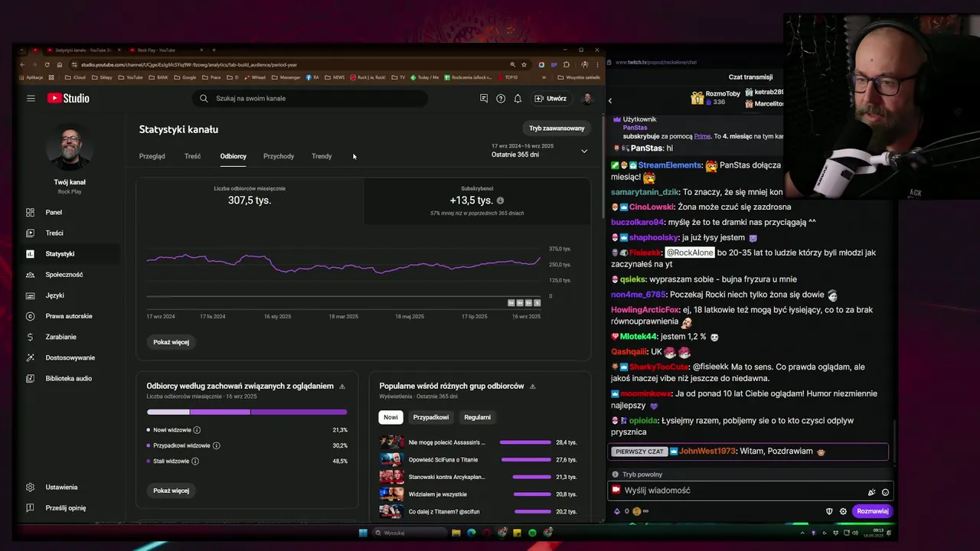The image size is (980, 551).
Task: Open the YouTube Studio hamburger menu
Action: pyautogui.click(x=31, y=98)
